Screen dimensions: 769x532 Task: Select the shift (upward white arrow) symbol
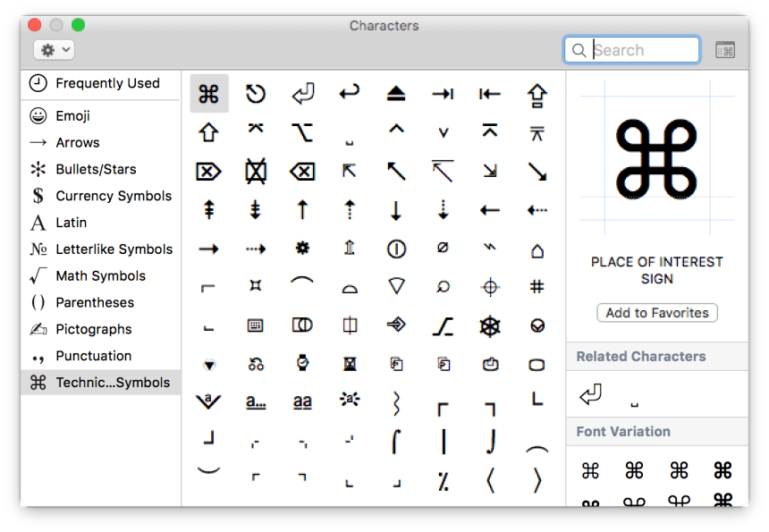coord(209,131)
